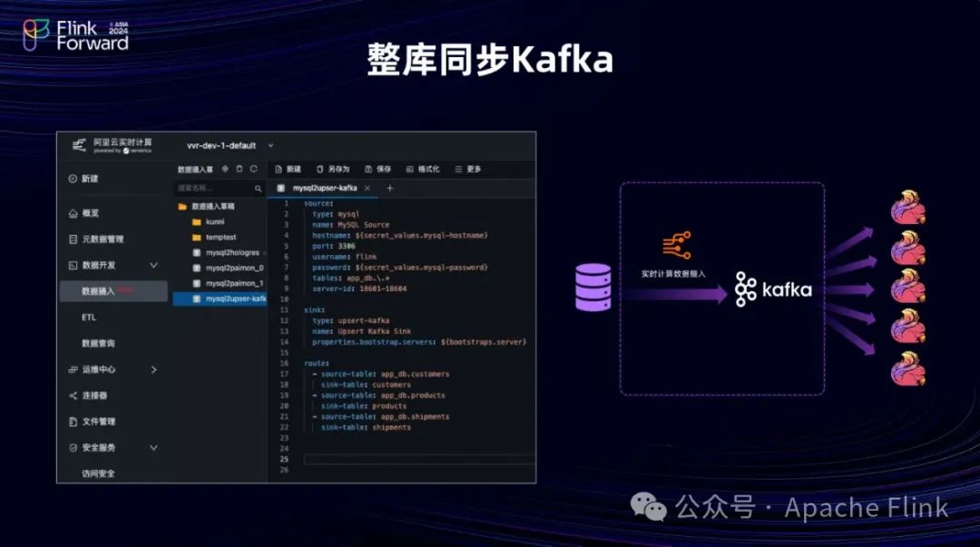Click the 文件管理 file icon

[x=73, y=422]
